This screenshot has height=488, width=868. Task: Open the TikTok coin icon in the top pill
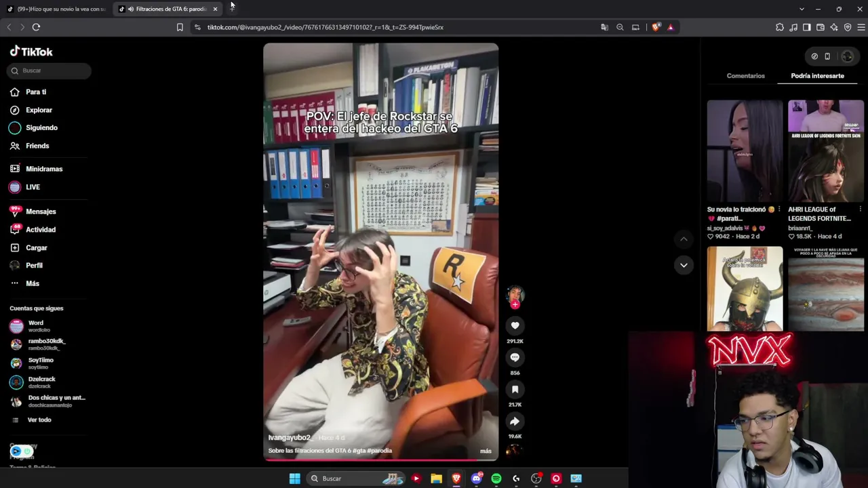click(x=814, y=56)
